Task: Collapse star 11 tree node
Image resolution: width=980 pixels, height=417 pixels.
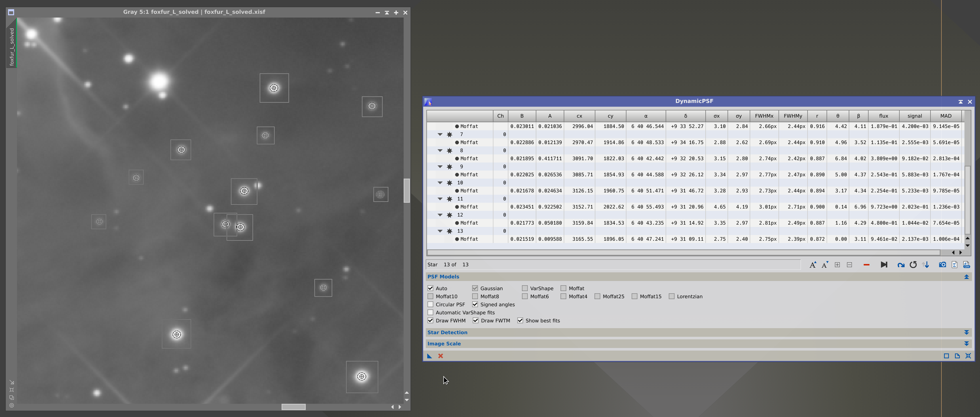Action: (x=440, y=199)
